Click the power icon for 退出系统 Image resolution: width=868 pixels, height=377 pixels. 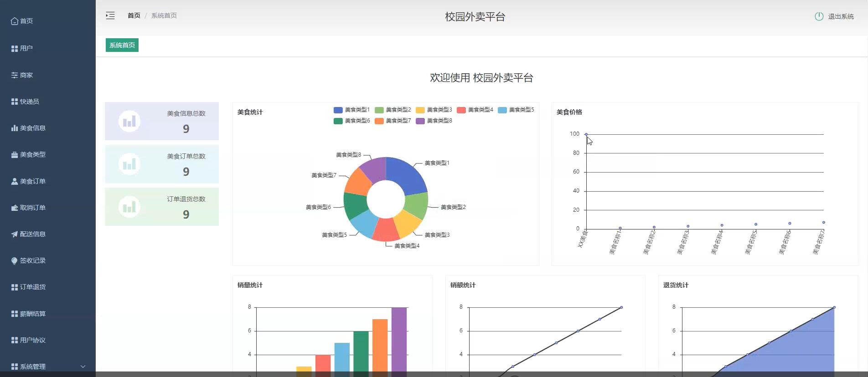click(x=819, y=16)
